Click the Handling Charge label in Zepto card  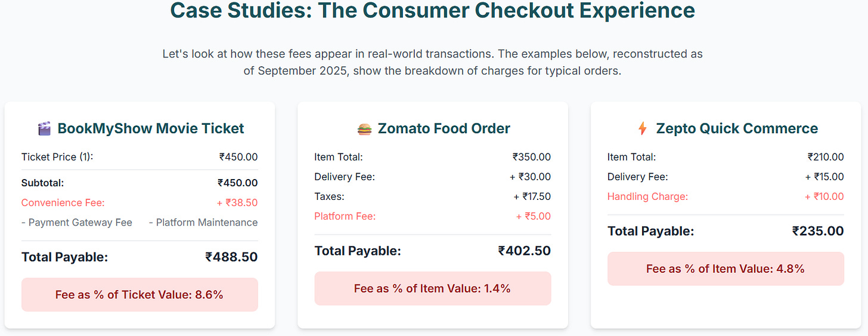[647, 196]
